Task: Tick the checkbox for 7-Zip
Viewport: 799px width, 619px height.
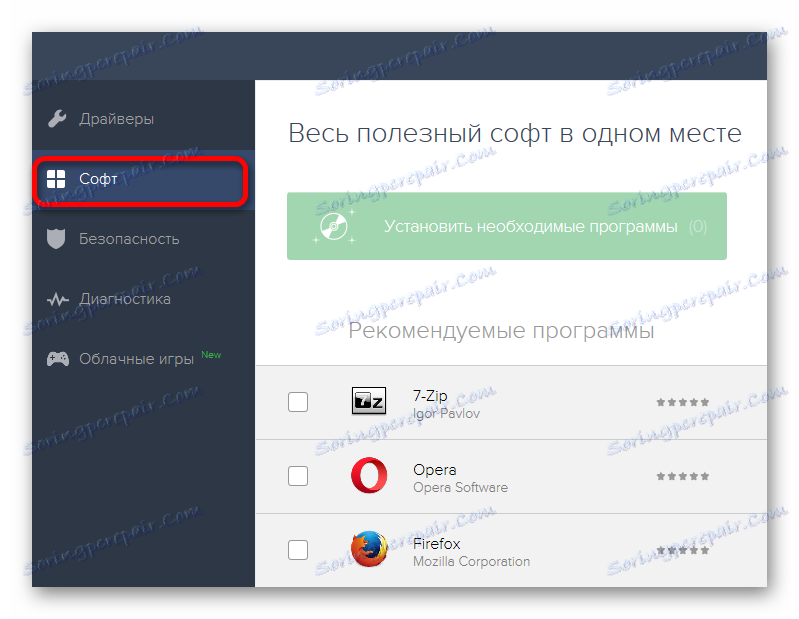Action: coord(298,402)
